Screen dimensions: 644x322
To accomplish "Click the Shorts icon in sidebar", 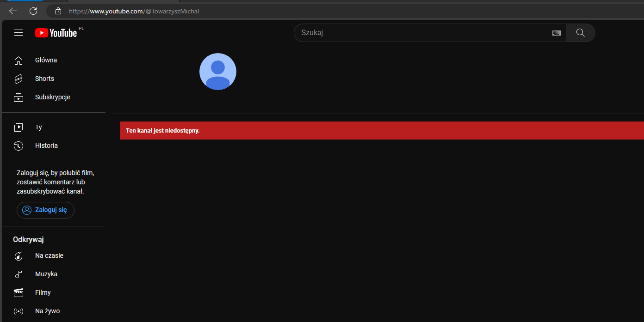I will point(19,79).
